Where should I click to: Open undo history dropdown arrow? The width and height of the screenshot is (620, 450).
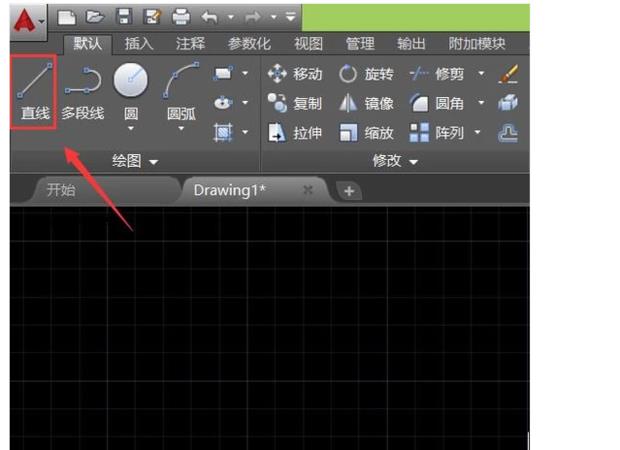[x=231, y=17]
